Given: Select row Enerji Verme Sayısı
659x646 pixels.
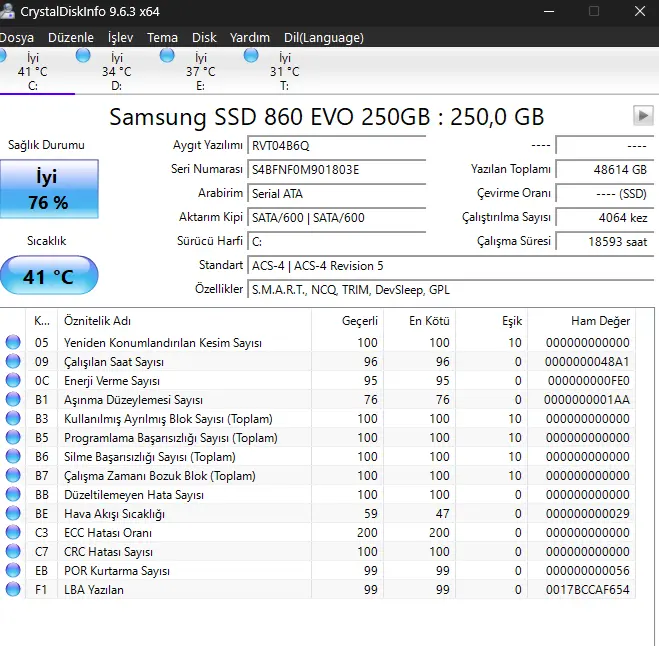Looking at the screenshot, I should (x=318, y=380).
